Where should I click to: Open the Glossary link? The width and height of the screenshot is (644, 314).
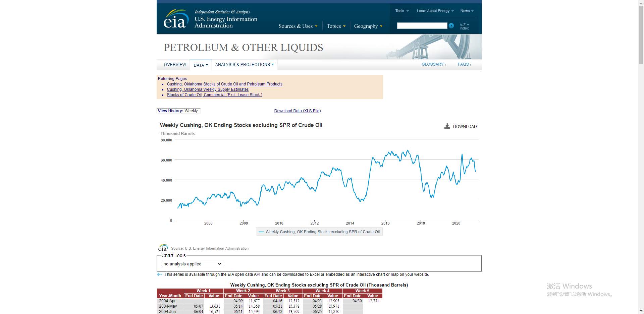pos(434,64)
